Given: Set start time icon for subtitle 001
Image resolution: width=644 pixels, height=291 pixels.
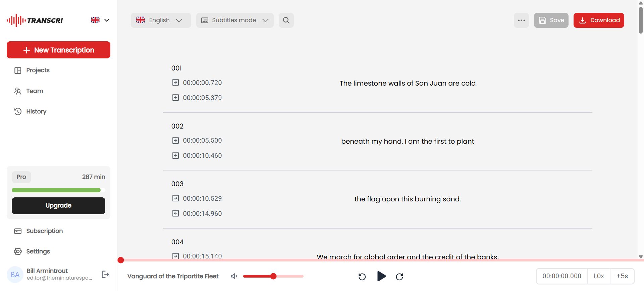Looking at the screenshot, I should [175, 83].
